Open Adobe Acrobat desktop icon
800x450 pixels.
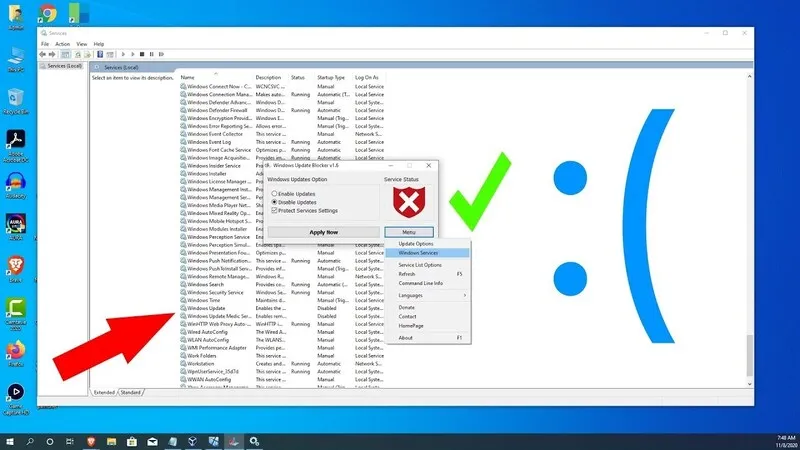pos(16,140)
